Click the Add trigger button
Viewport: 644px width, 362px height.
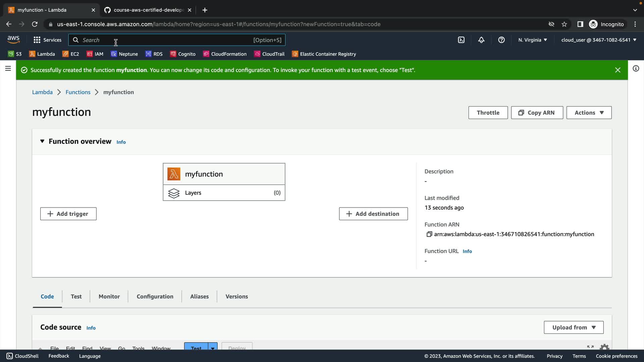pos(68,214)
